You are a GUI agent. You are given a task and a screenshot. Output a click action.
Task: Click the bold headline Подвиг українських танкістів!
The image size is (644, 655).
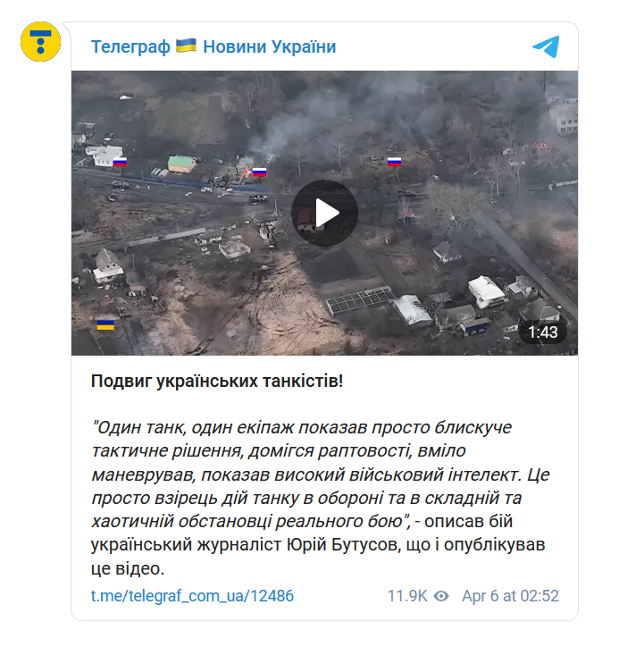[217, 381]
